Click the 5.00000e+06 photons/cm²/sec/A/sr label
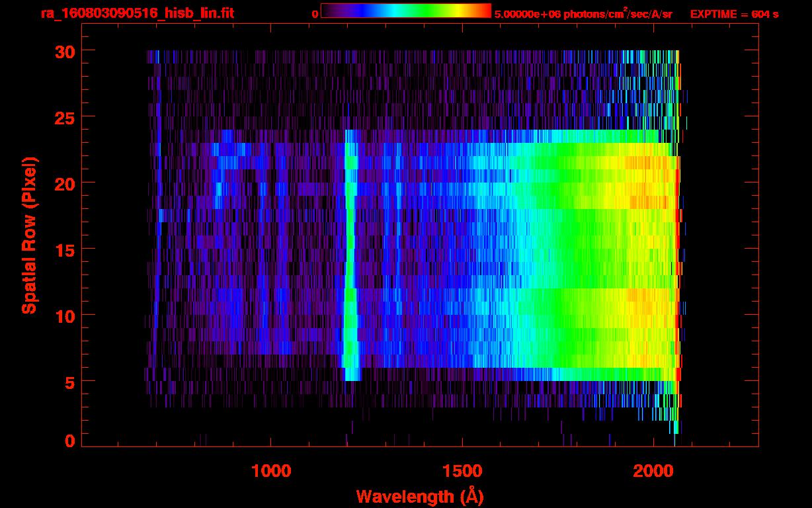812x508 pixels. click(583, 13)
